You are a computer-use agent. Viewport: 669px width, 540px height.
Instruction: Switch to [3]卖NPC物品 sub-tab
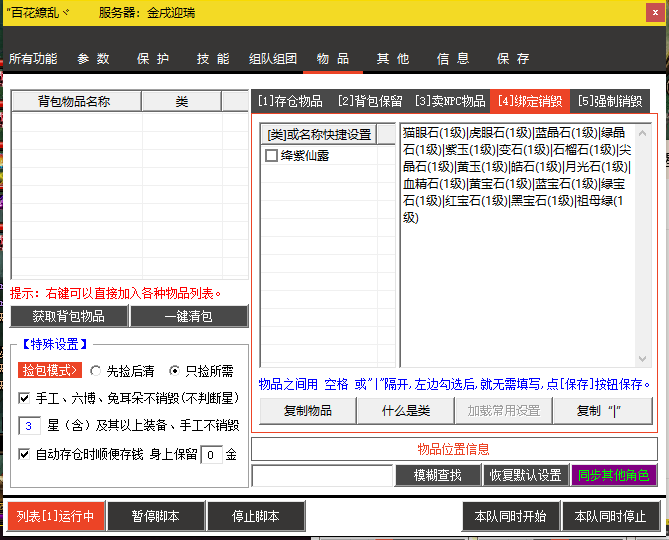tap(450, 101)
